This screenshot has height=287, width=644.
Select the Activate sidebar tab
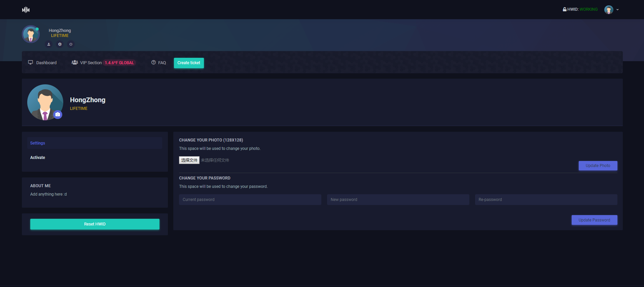click(95, 158)
